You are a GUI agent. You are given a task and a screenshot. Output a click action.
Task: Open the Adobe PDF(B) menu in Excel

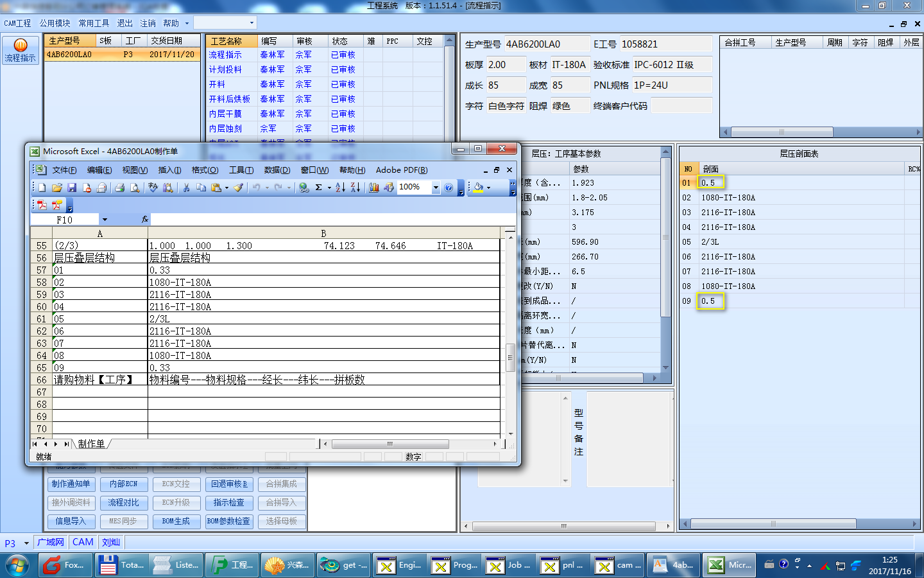click(x=402, y=170)
